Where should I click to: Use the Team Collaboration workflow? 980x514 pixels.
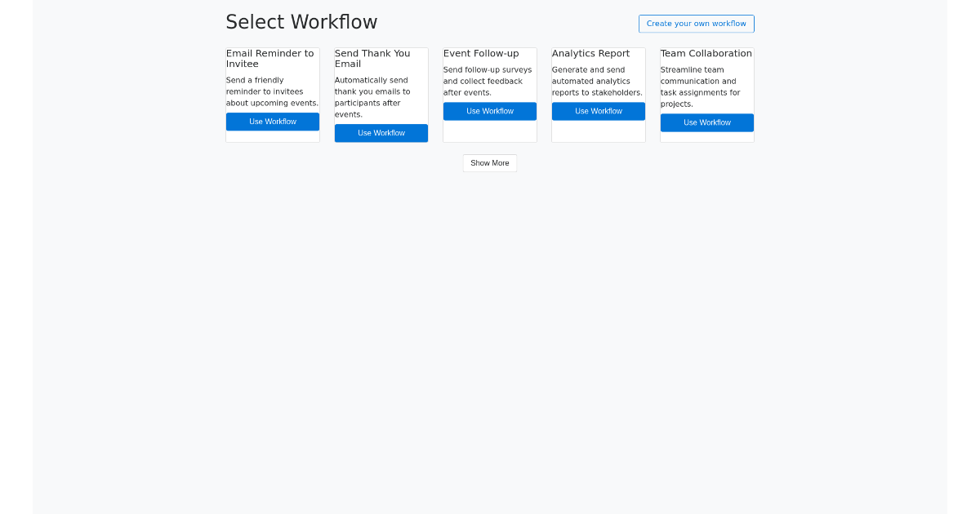pyautogui.click(x=706, y=122)
